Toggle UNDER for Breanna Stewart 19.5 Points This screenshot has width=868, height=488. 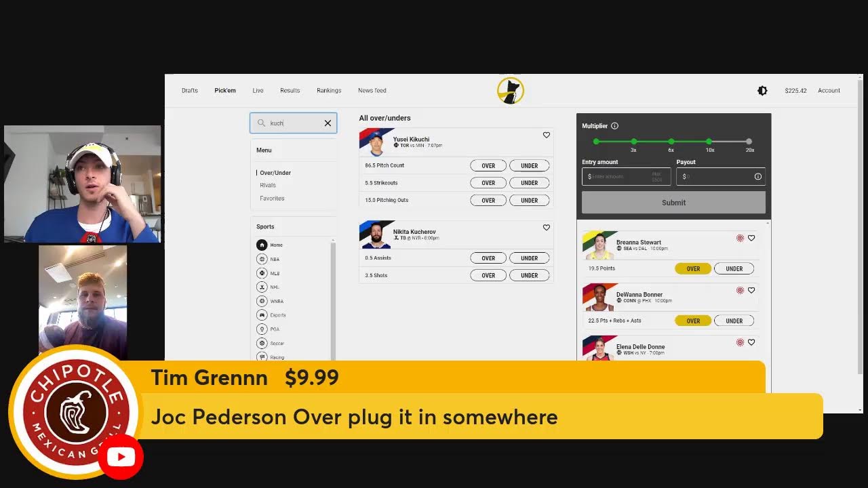734,268
